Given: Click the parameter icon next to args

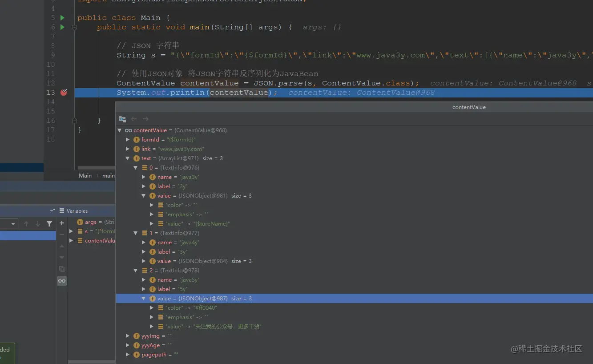Looking at the screenshot, I should 80,222.
